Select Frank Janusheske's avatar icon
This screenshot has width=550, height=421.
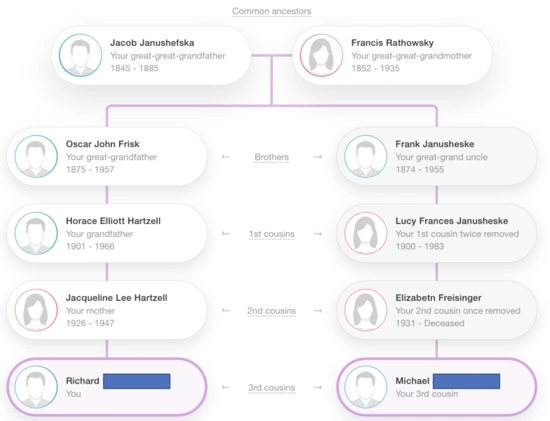coord(366,156)
